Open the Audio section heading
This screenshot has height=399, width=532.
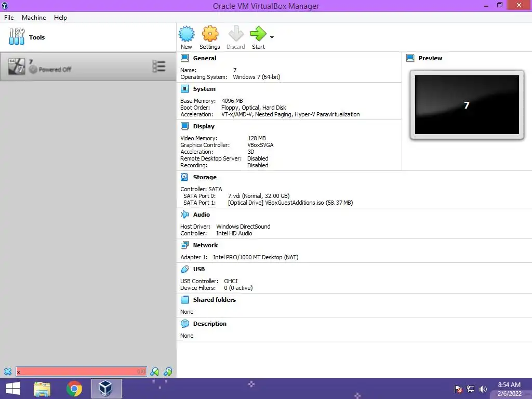(x=202, y=215)
